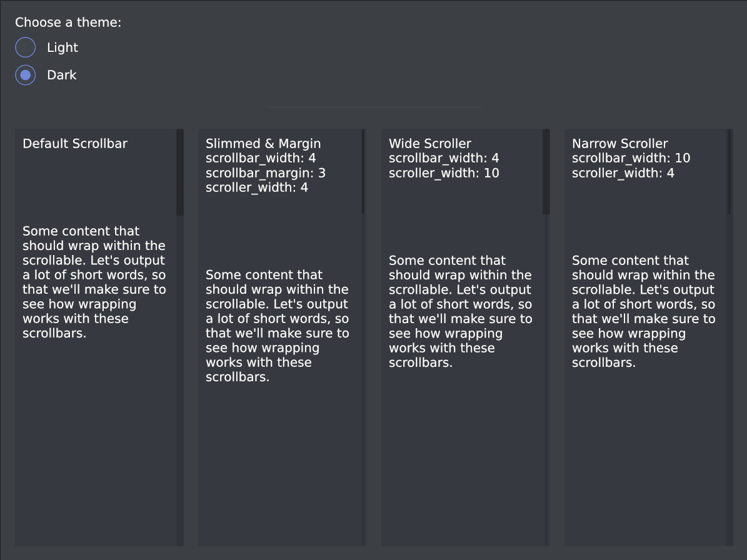This screenshot has width=747, height=560.
Task: Click the 'Slimmed & Margin' panel title
Action: [263, 144]
